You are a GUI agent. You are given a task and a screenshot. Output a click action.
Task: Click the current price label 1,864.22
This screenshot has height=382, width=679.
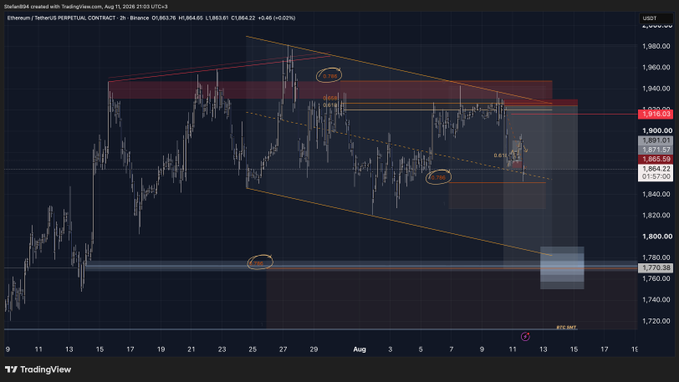[656, 169]
